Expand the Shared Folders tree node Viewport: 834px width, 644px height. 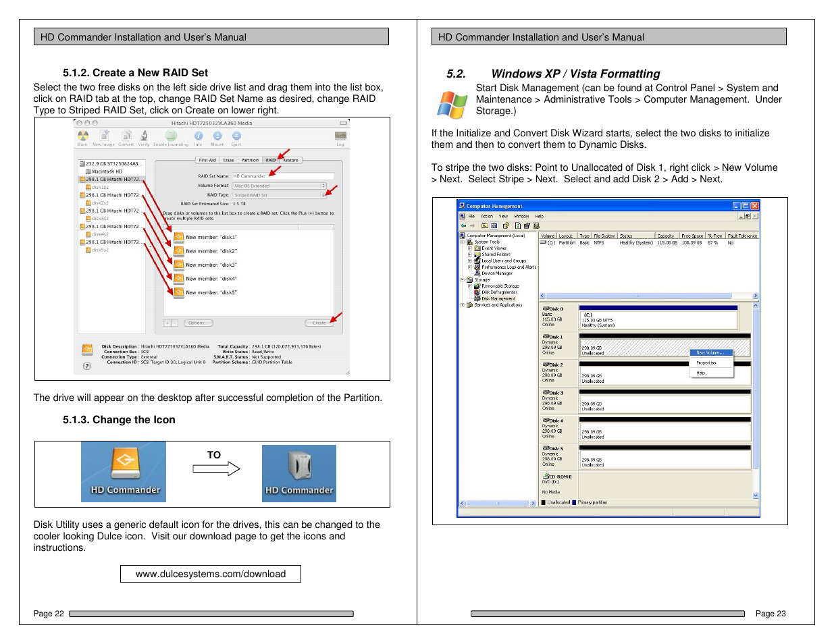point(469,254)
